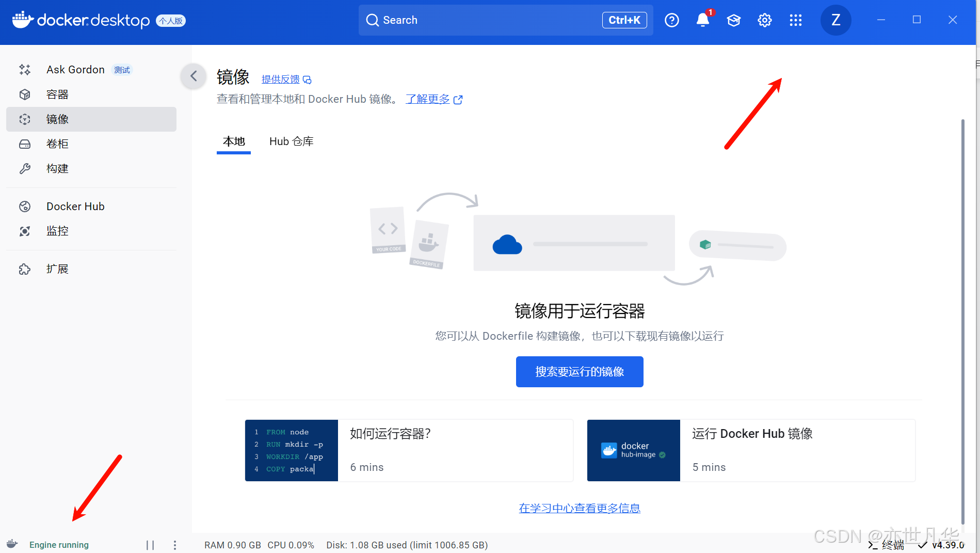Open the apps grid icon
This screenshot has width=980, height=553.
click(x=795, y=20)
